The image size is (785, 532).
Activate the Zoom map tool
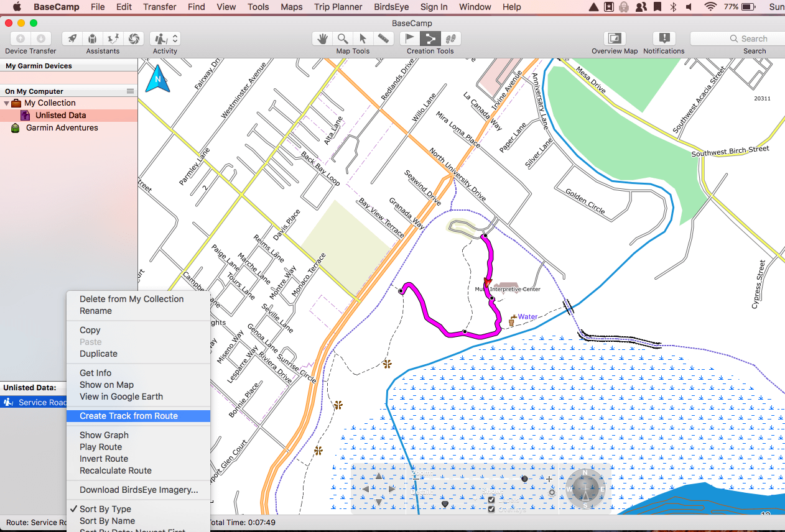[x=343, y=39]
